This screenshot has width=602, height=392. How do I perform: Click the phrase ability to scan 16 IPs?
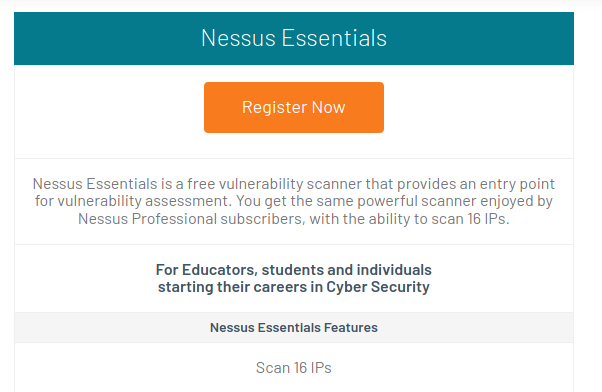click(x=439, y=219)
